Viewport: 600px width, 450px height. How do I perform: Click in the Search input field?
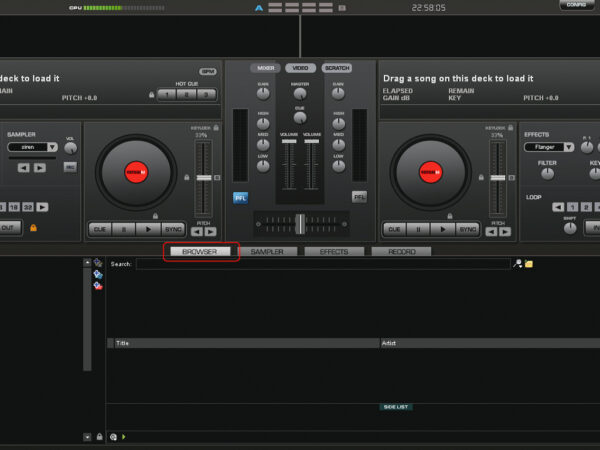[x=322, y=264]
